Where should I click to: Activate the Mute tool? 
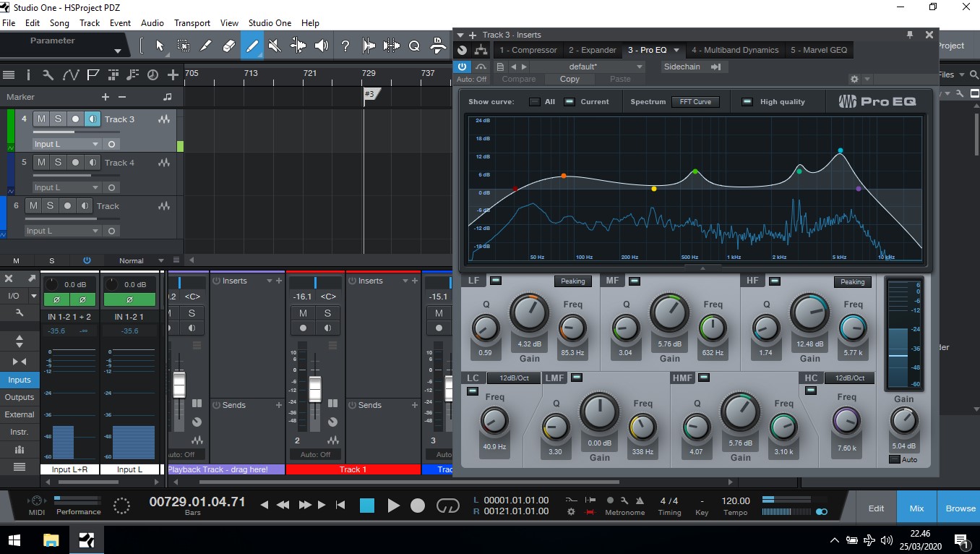click(275, 45)
